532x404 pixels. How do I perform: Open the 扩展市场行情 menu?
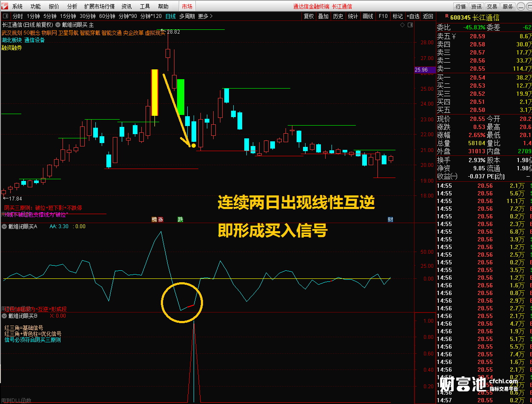(100, 6)
